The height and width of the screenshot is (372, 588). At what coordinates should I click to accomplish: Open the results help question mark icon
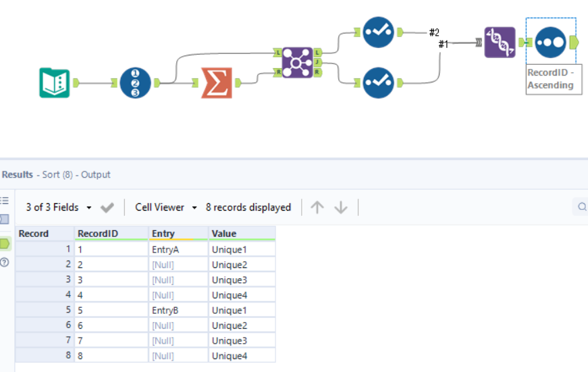pos(5,262)
